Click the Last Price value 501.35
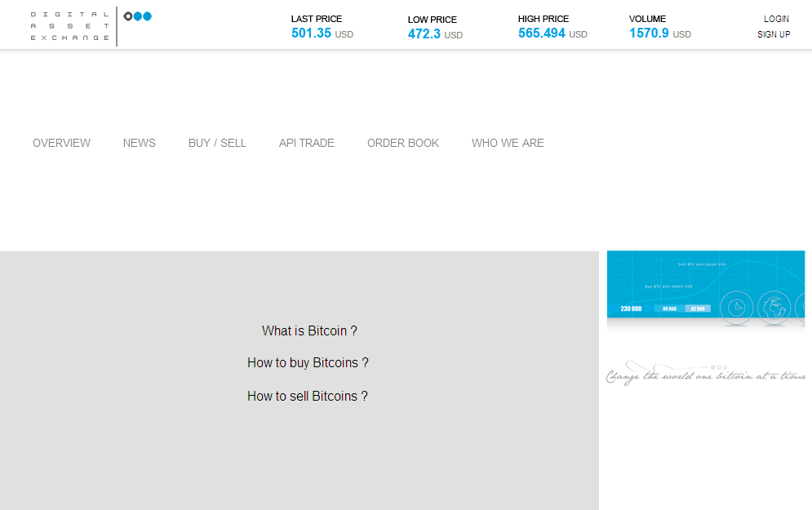 (x=311, y=33)
